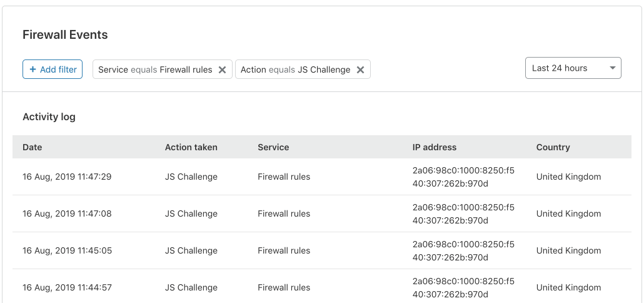Click the Service column header
Viewport: 644px width, 303px height.
273,147
